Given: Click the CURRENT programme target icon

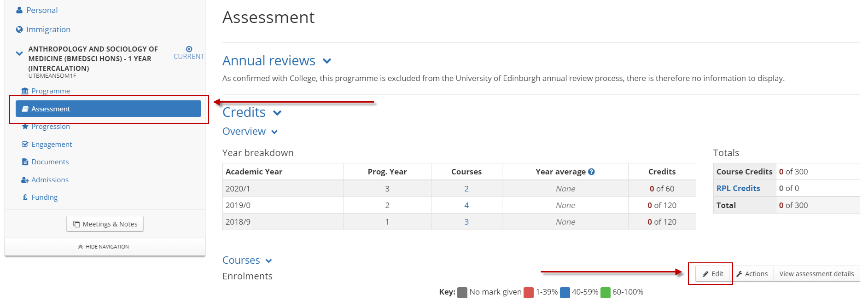Looking at the screenshot, I should pos(189,49).
